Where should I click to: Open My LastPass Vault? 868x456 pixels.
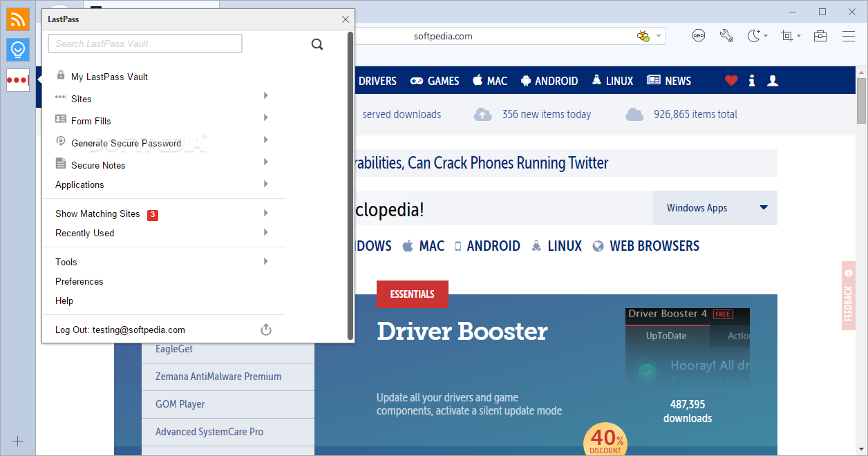coord(109,77)
